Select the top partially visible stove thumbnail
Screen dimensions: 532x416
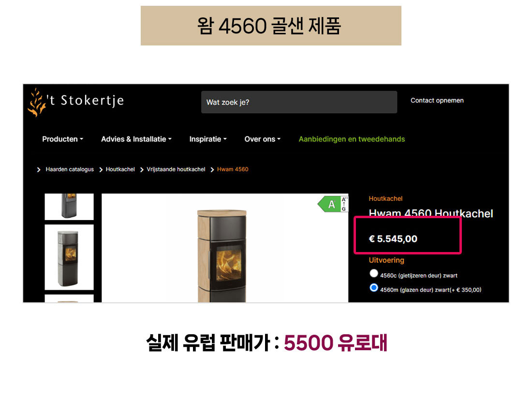point(69,207)
